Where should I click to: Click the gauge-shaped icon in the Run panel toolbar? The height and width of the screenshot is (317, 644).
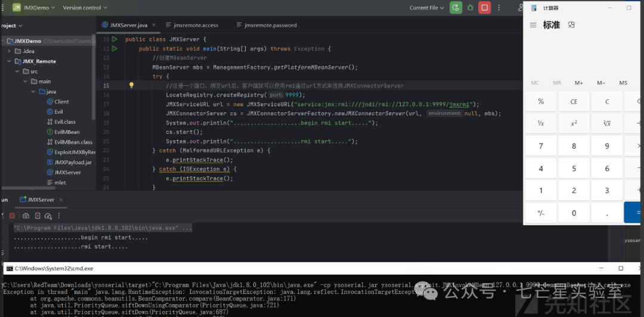[48, 216]
